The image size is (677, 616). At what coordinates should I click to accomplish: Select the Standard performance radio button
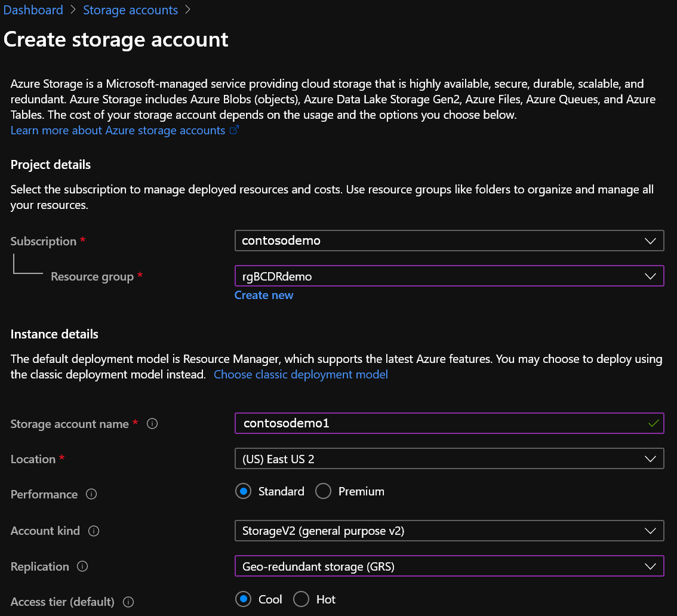pyautogui.click(x=243, y=491)
